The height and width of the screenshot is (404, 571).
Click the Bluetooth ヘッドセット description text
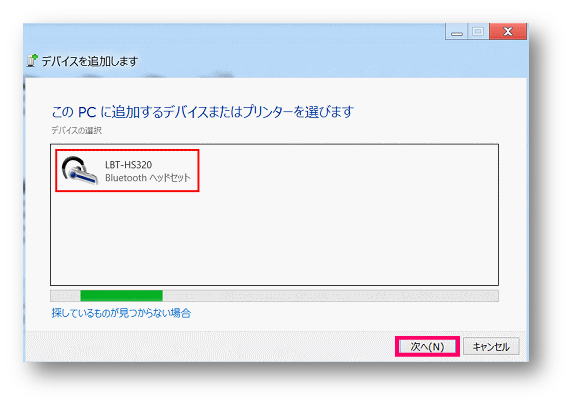tap(147, 177)
